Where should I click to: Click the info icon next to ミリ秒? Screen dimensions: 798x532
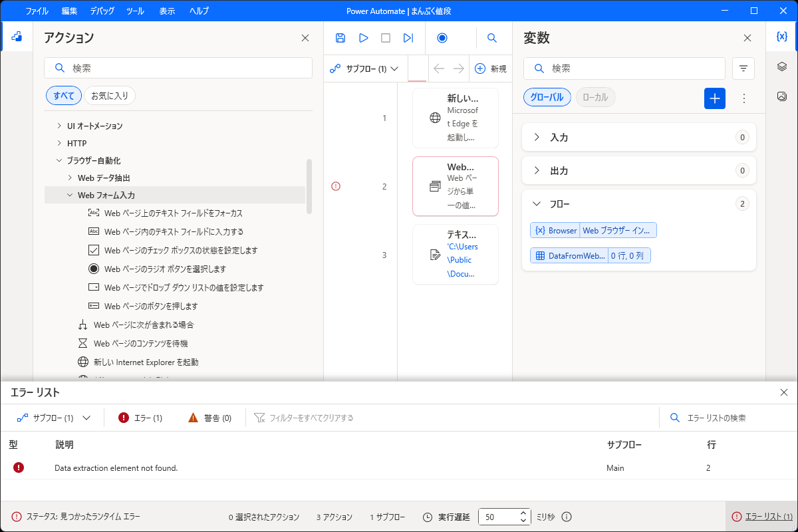point(567,517)
